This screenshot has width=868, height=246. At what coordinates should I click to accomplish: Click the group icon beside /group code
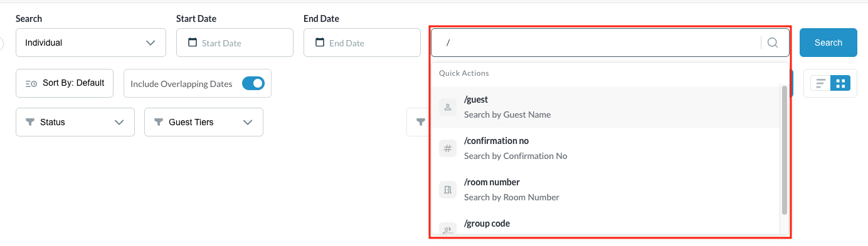[x=448, y=228]
